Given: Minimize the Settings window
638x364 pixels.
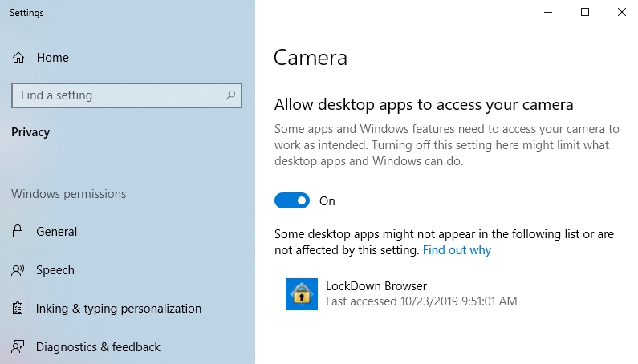Looking at the screenshot, I should (x=548, y=12).
